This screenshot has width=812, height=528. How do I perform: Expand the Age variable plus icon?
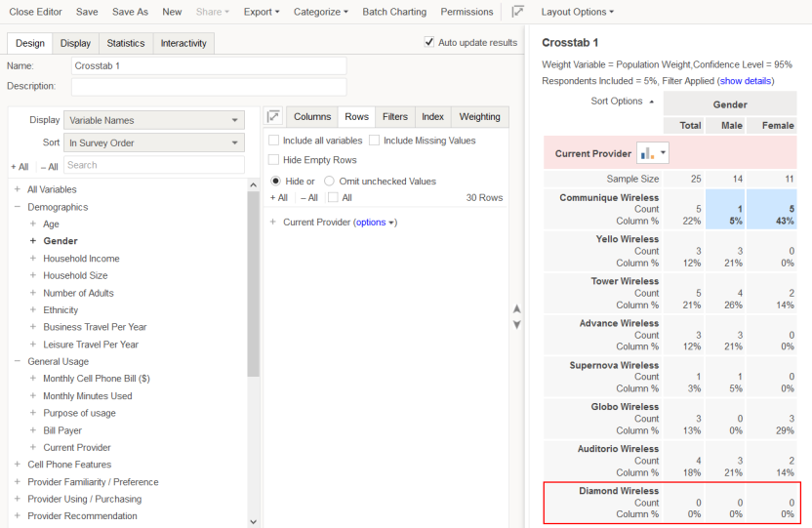[x=33, y=223]
